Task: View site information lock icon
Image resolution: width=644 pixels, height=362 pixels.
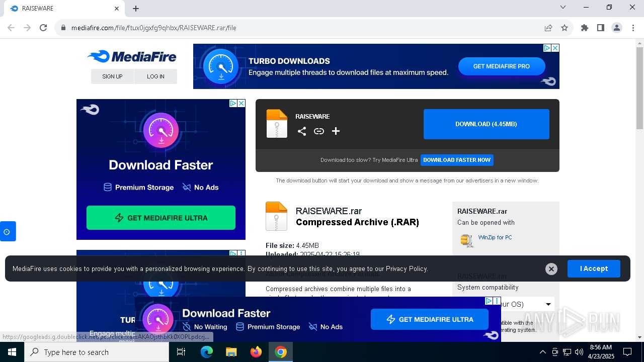Action: tap(63, 28)
